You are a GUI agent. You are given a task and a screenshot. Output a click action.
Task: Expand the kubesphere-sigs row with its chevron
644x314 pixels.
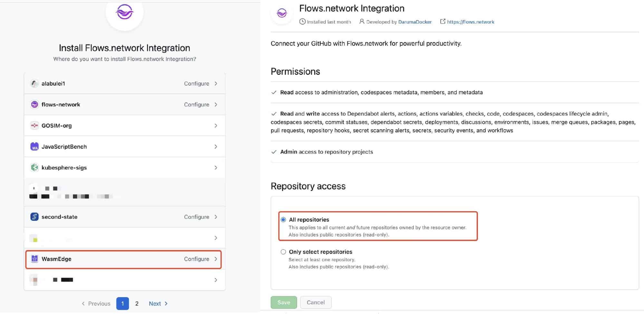(216, 167)
